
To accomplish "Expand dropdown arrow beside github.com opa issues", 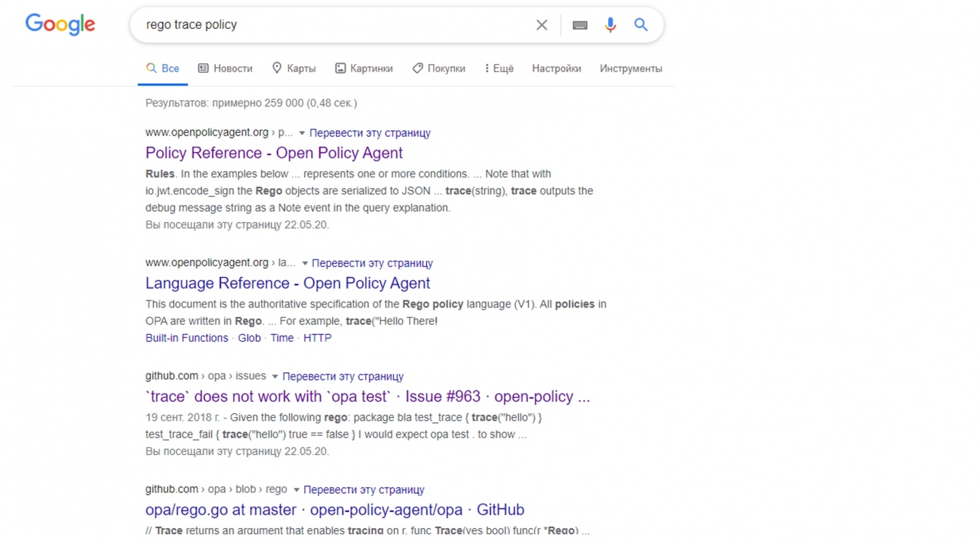I will [x=275, y=377].
